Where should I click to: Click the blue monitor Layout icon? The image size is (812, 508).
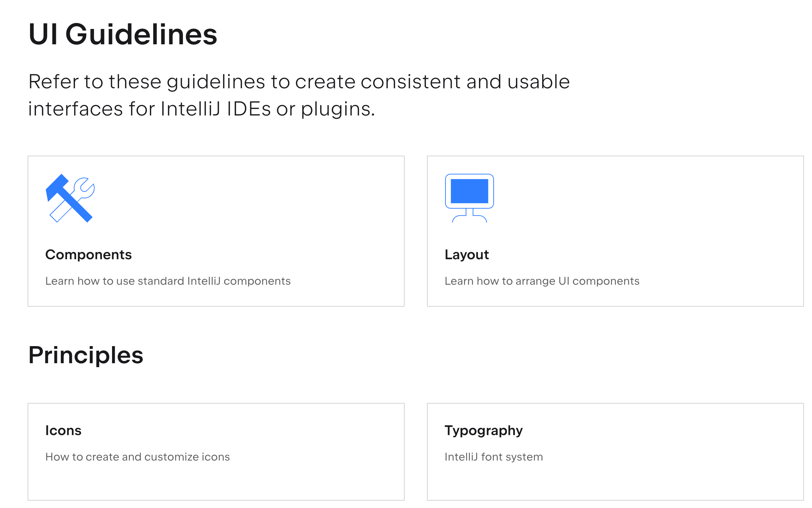point(469,198)
